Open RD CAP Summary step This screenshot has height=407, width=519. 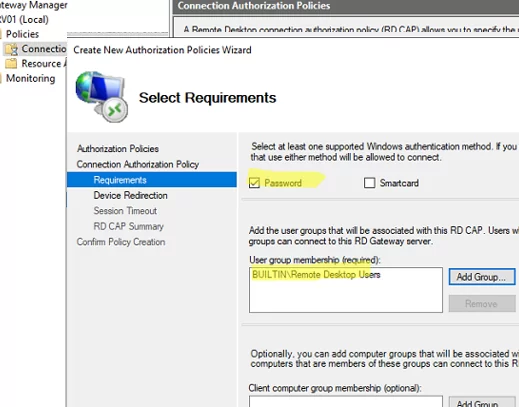(x=128, y=226)
